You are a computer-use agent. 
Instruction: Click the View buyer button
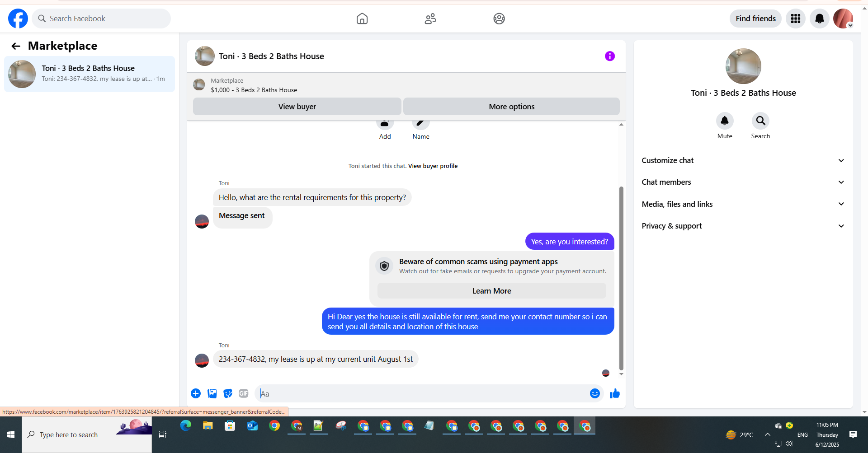click(297, 107)
